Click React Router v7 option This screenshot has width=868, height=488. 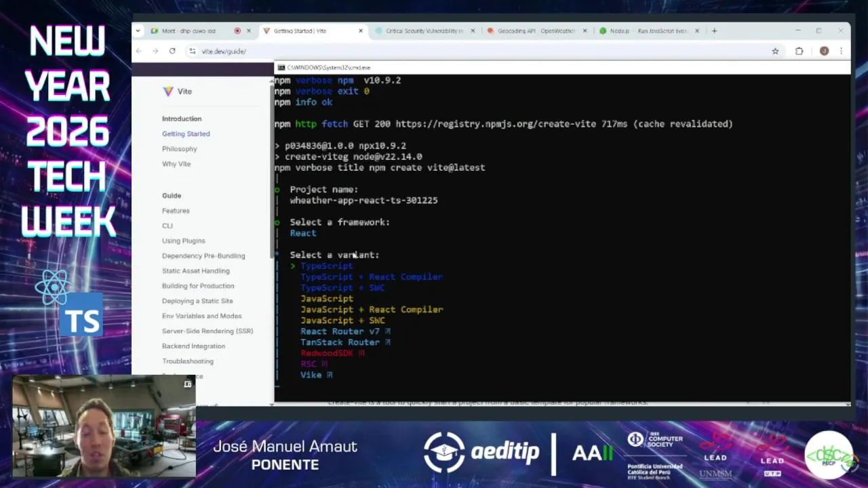[345, 331]
